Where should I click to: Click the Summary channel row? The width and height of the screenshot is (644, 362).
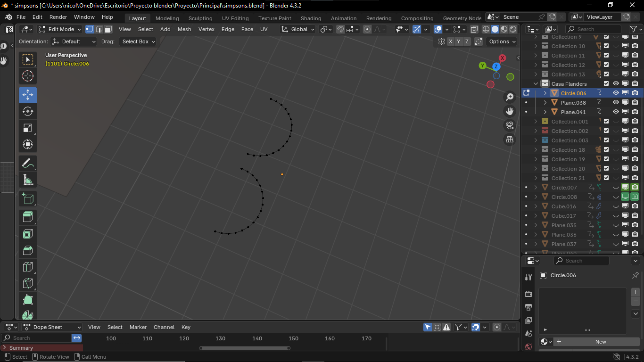pos(41,348)
